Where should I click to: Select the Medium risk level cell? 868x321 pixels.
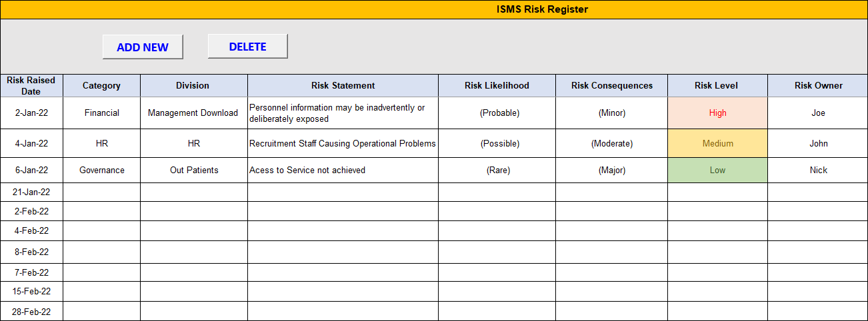[x=717, y=143]
